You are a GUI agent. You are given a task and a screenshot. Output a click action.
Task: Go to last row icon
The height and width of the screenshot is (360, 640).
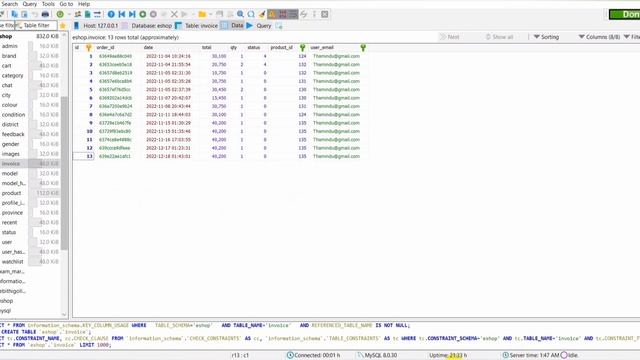[132, 14]
